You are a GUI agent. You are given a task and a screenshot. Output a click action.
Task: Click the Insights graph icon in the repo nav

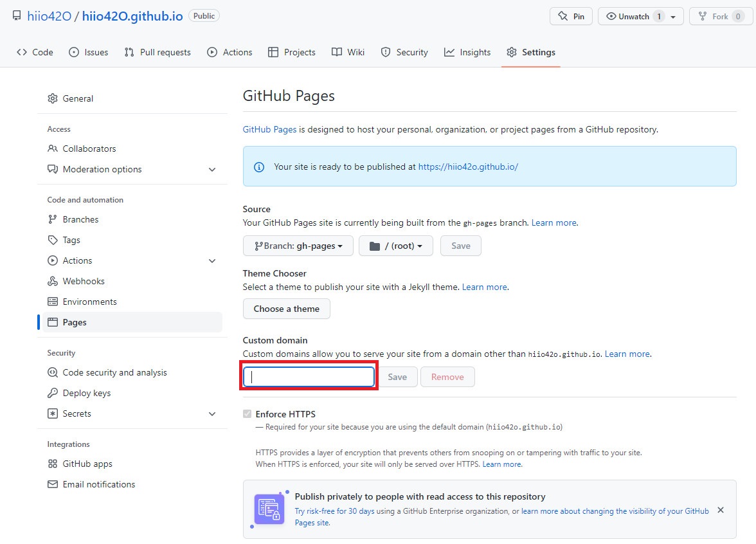click(449, 52)
